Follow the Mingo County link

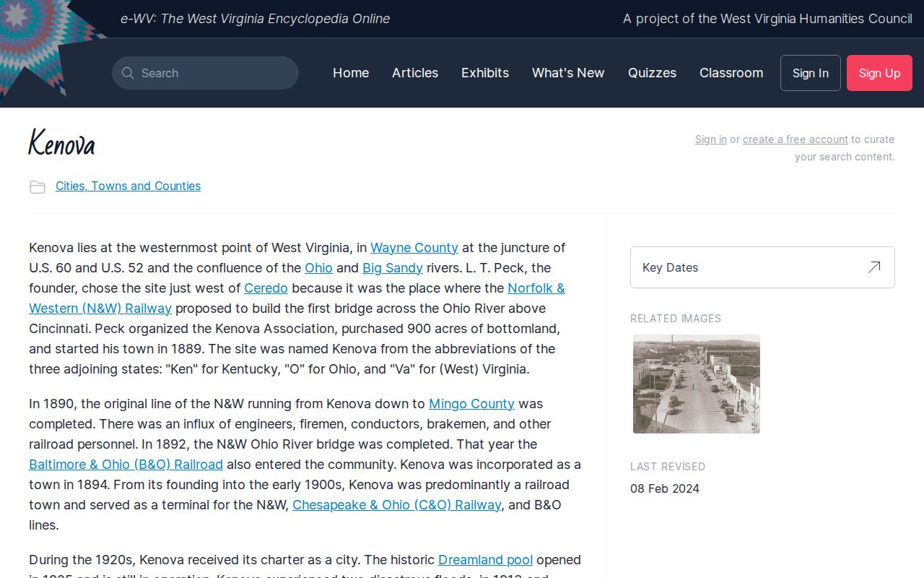click(x=471, y=404)
